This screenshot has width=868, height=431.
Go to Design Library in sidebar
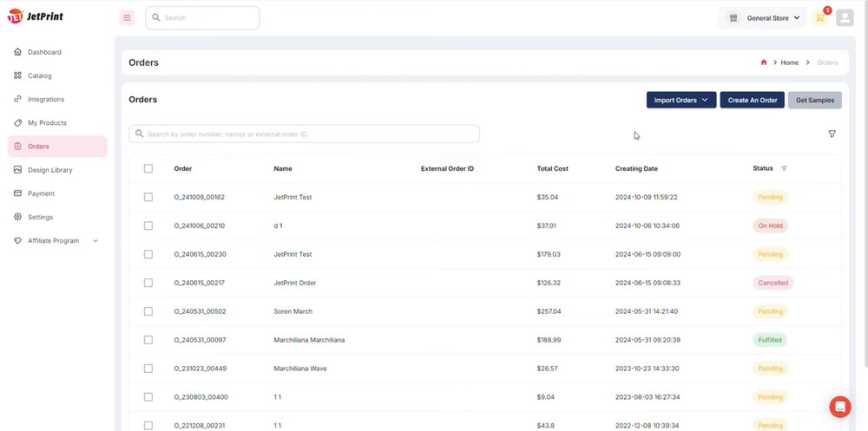tap(49, 170)
